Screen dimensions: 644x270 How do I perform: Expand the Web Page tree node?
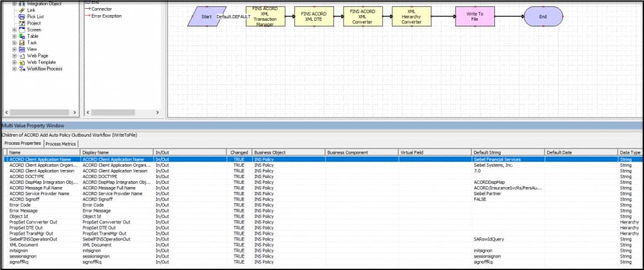click(15, 56)
